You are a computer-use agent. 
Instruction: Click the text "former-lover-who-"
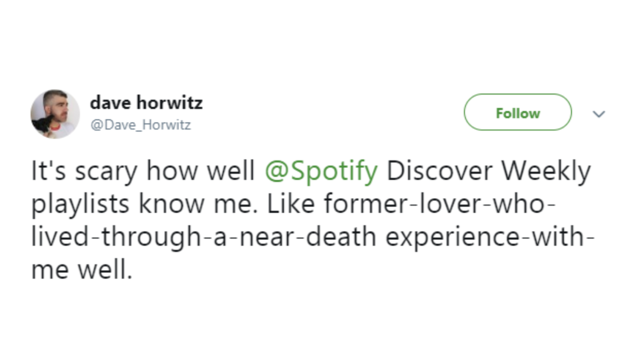440,204
